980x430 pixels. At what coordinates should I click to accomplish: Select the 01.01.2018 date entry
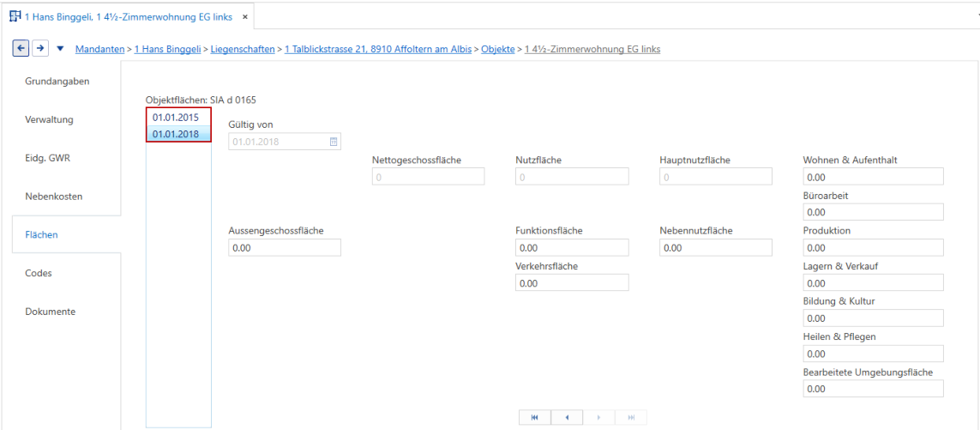click(178, 133)
